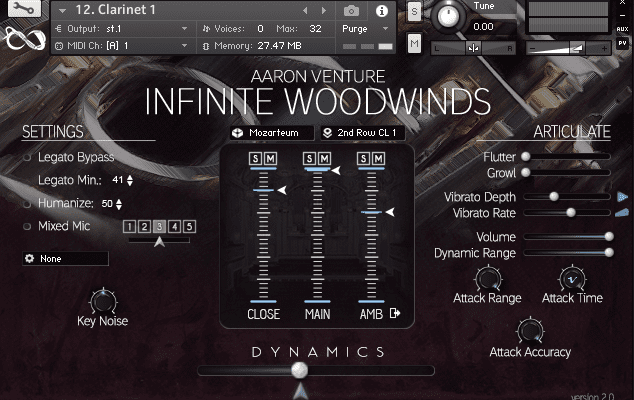Select mic mix position 4
Image resolution: width=634 pixels, height=400 pixels.
174,227
